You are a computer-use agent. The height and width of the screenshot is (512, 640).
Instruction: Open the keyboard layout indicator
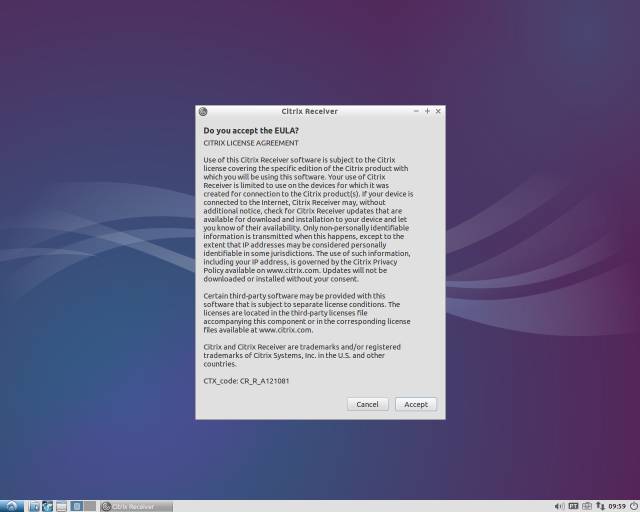(573, 506)
